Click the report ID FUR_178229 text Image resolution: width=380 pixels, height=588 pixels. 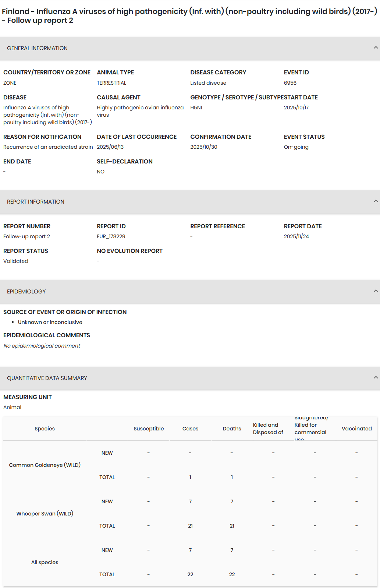point(111,236)
